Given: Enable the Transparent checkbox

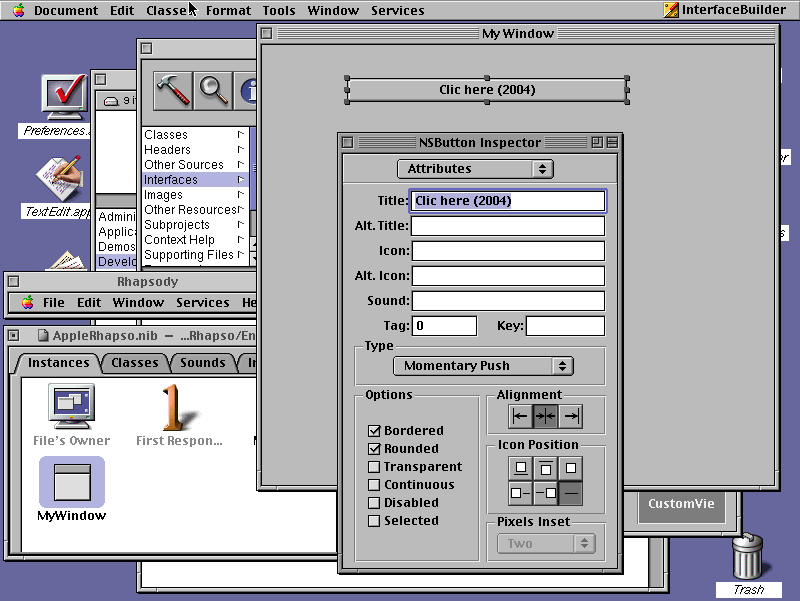Looking at the screenshot, I should pyautogui.click(x=374, y=467).
